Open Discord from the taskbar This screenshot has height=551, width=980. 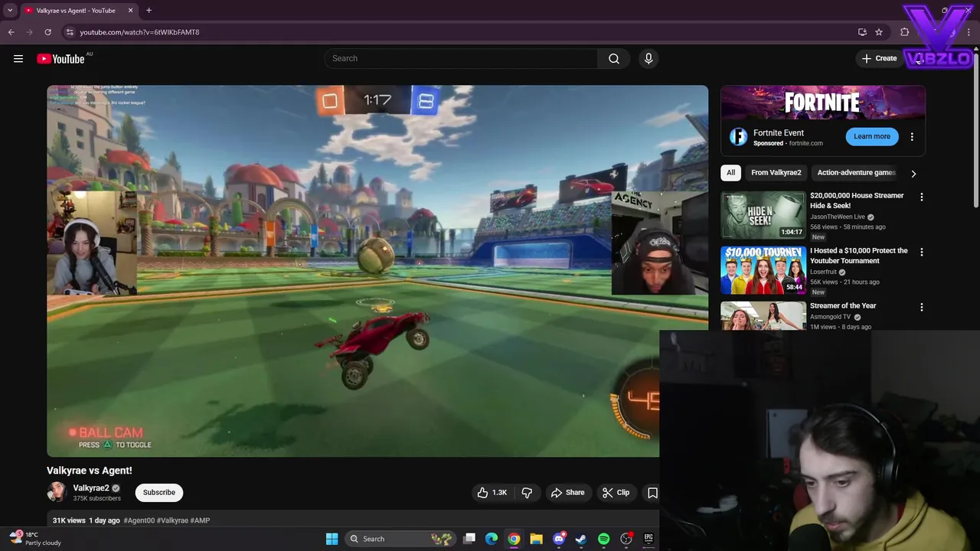tap(559, 539)
